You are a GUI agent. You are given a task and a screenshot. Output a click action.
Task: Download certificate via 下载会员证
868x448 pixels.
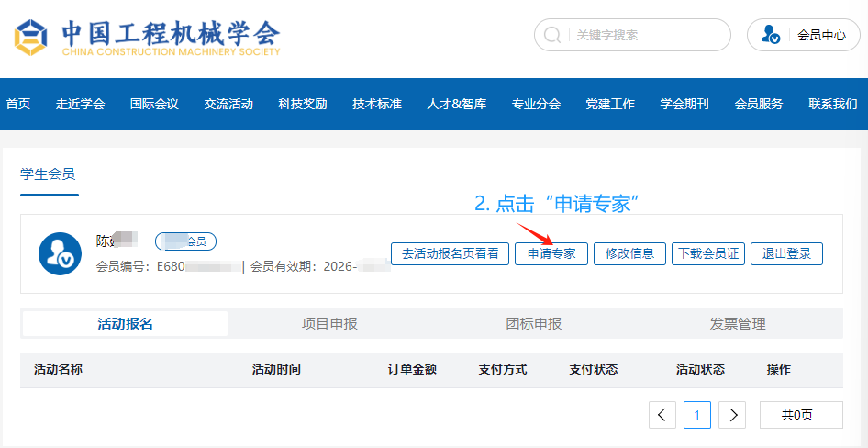point(707,253)
